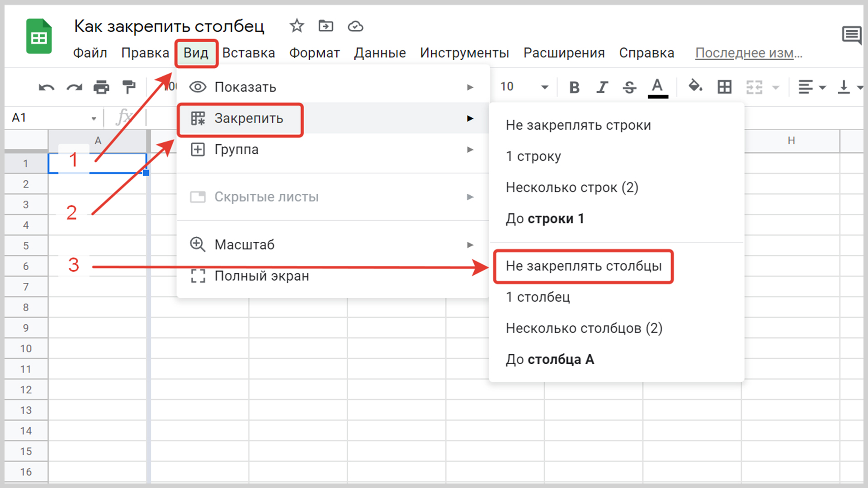Click the column H header
The width and height of the screenshot is (868, 488).
(x=791, y=141)
